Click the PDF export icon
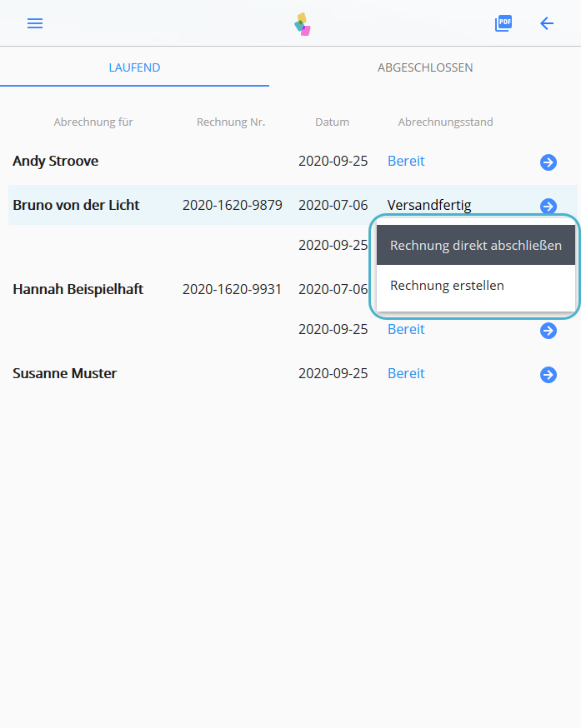 (x=503, y=23)
